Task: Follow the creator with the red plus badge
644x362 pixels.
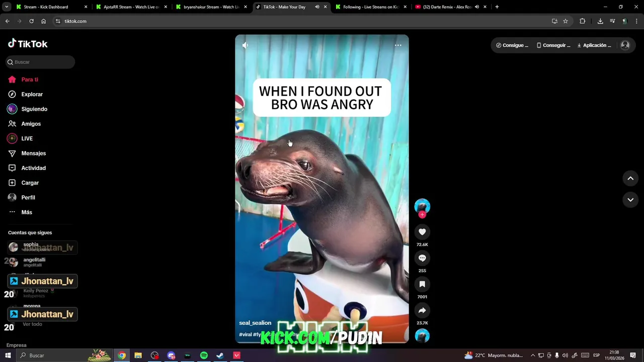Action: (x=422, y=215)
